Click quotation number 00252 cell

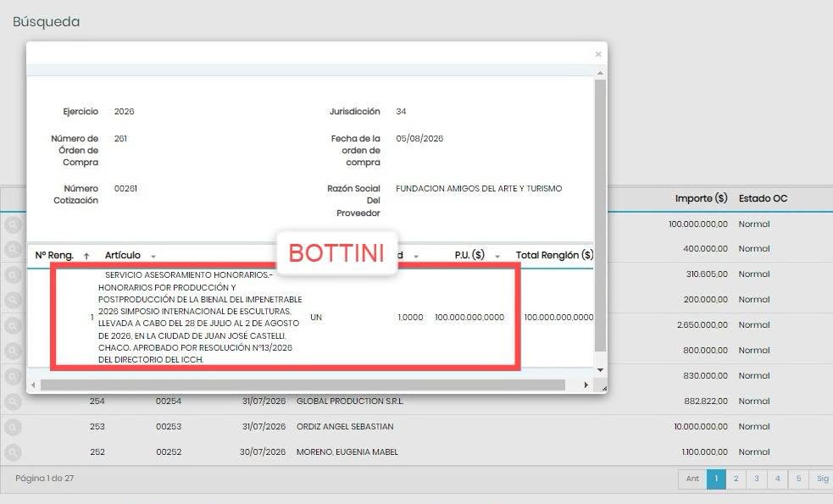click(x=169, y=452)
